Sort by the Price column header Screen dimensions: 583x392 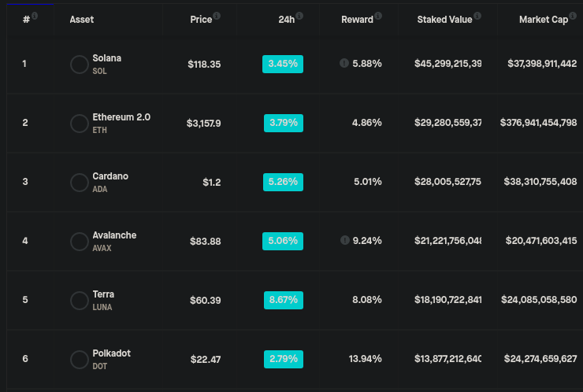click(201, 20)
